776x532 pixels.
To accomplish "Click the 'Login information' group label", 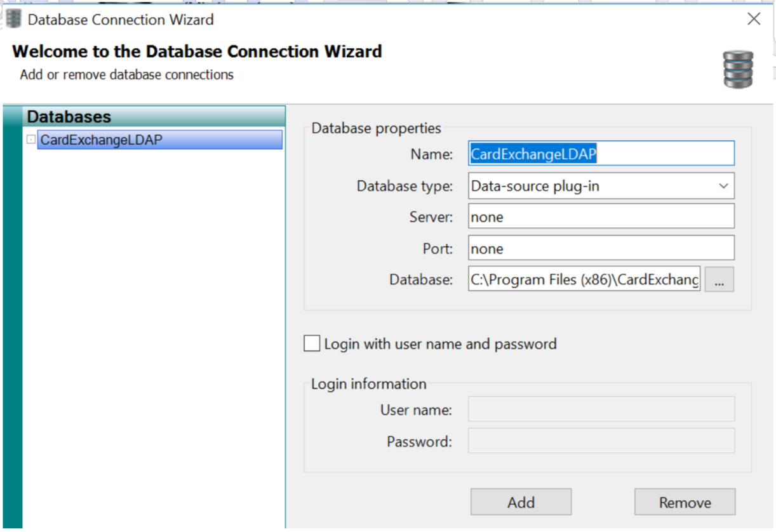I will 368,384.
